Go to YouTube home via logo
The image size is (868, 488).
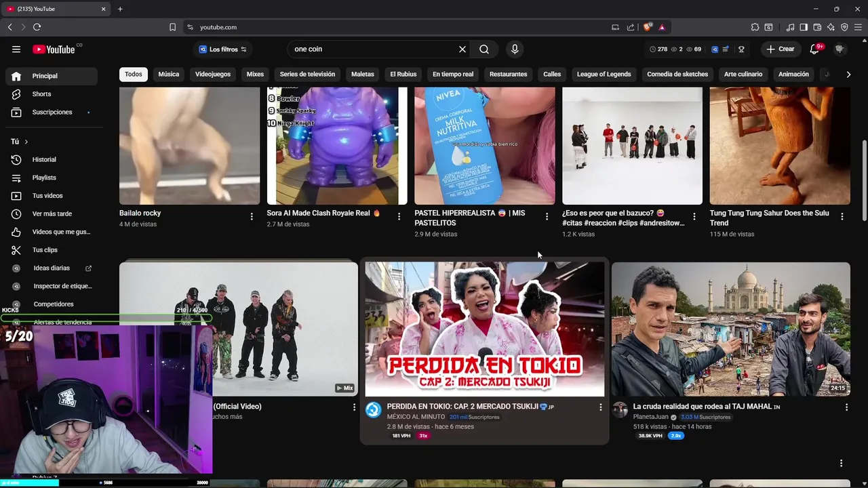[54, 49]
